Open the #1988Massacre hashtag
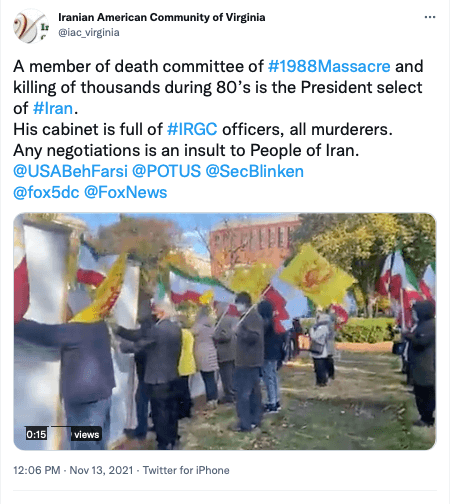The height and width of the screenshot is (504, 453). tap(329, 66)
